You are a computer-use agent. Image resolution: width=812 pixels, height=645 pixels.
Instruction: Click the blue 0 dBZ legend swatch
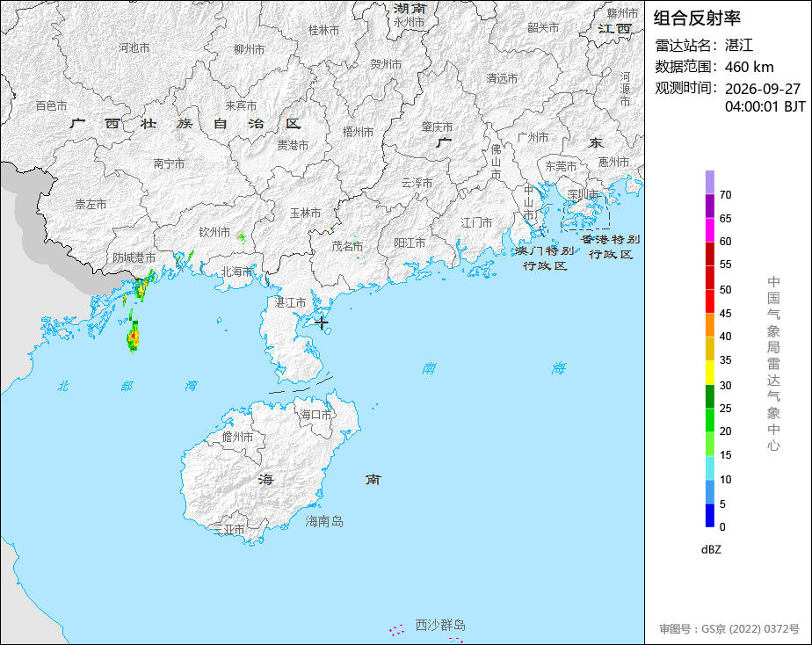[709, 516]
